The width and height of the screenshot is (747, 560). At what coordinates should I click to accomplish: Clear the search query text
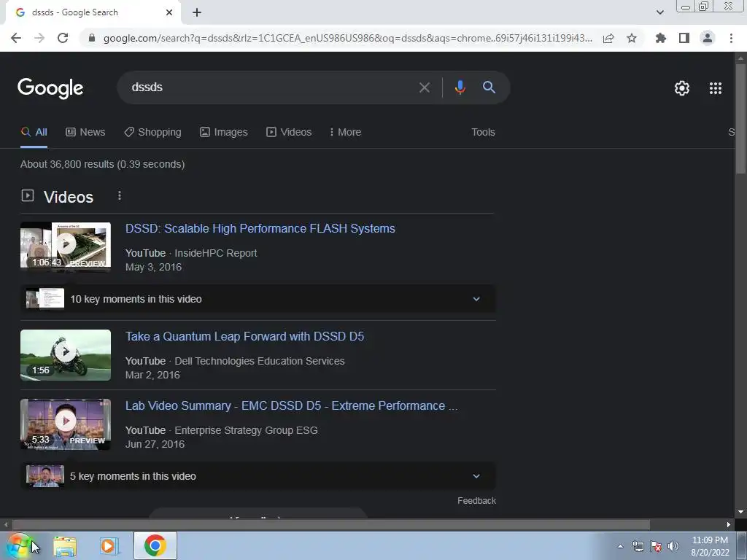click(x=425, y=87)
